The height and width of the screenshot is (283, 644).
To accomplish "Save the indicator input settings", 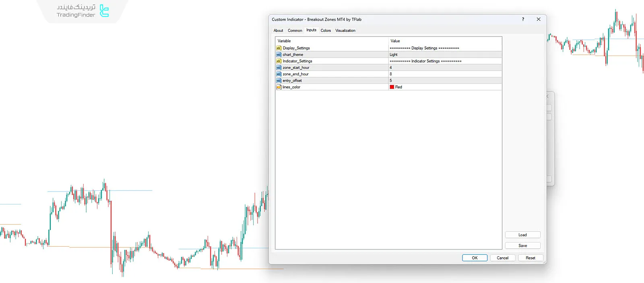I will coord(522,246).
